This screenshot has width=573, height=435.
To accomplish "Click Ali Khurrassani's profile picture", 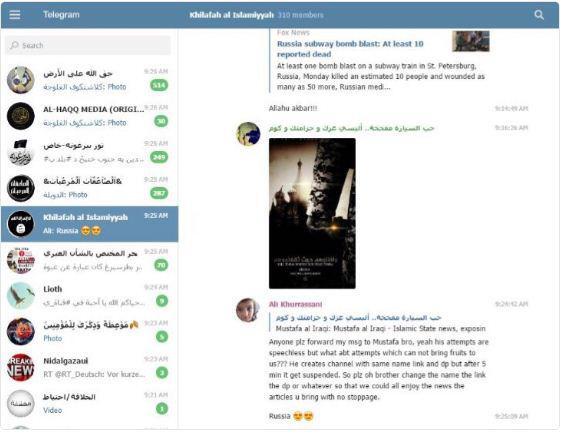I will click(x=248, y=310).
